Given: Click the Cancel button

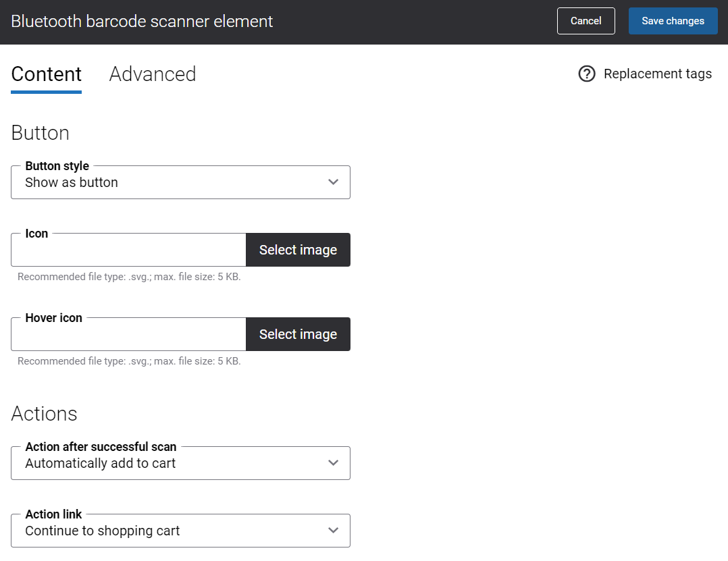Looking at the screenshot, I should (586, 21).
